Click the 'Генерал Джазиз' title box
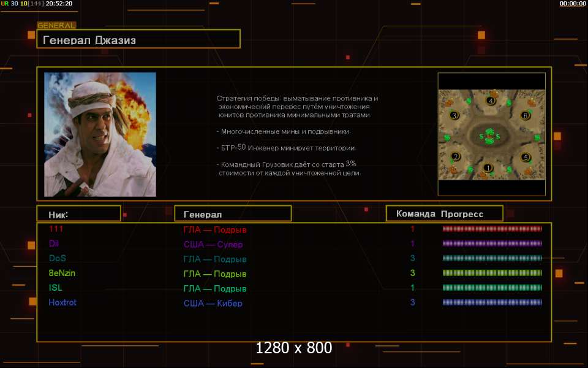Screen dimensions: 588x368 tap(138, 40)
